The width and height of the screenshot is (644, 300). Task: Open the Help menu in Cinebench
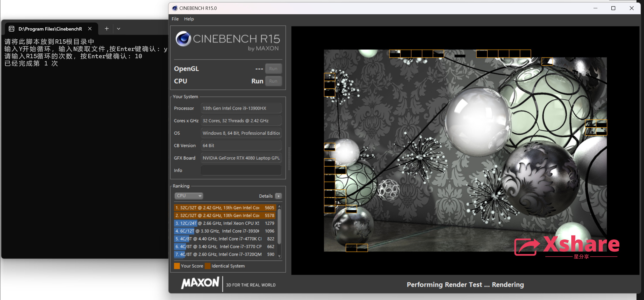[189, 19]
